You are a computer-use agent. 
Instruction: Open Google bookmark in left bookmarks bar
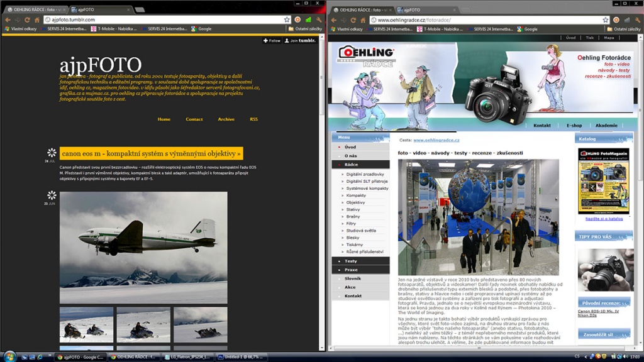pyautogui.click(x=201, y=29)
